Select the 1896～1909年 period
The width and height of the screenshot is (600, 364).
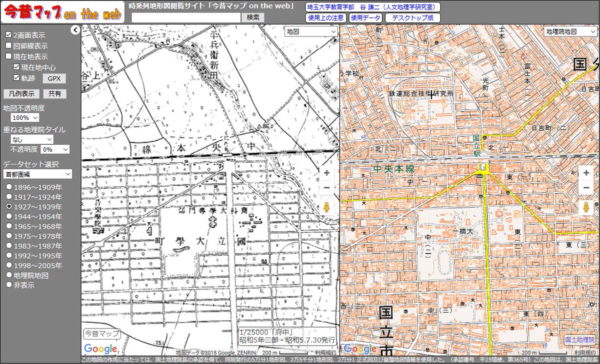pos(8,187)
